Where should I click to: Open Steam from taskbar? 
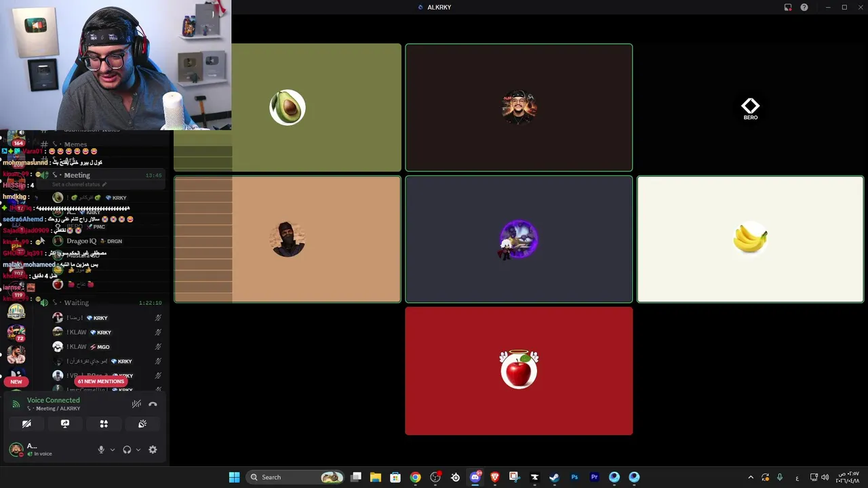pyautogui.click(x=554, y=477)
